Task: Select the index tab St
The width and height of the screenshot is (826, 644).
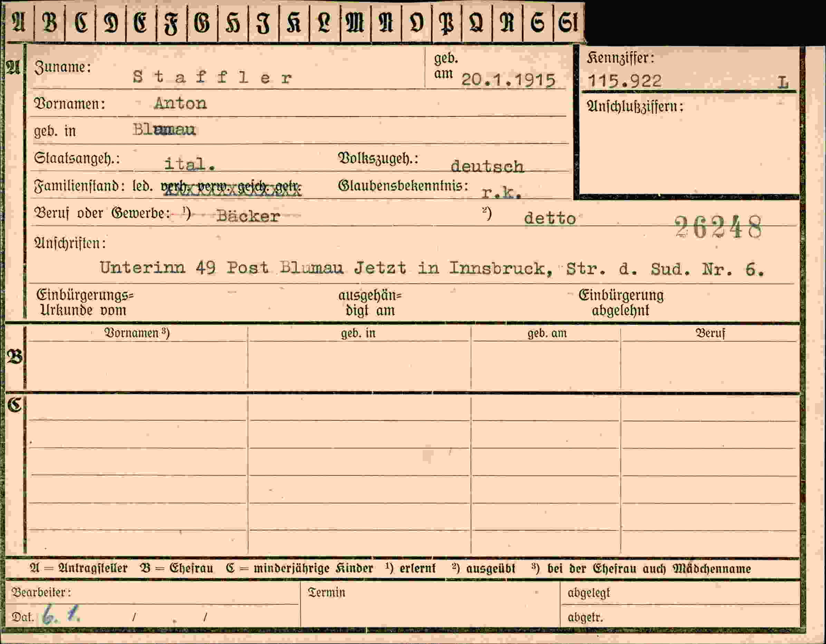Action: coord(568,23)
